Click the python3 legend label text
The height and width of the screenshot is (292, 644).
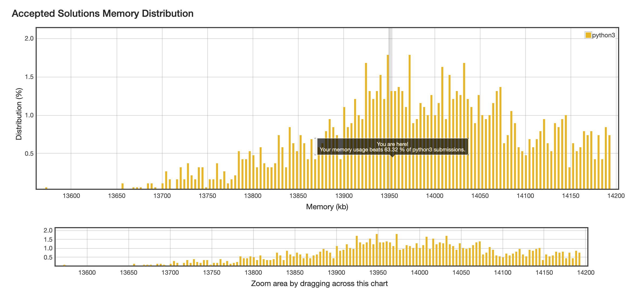(x=604, y=35)
